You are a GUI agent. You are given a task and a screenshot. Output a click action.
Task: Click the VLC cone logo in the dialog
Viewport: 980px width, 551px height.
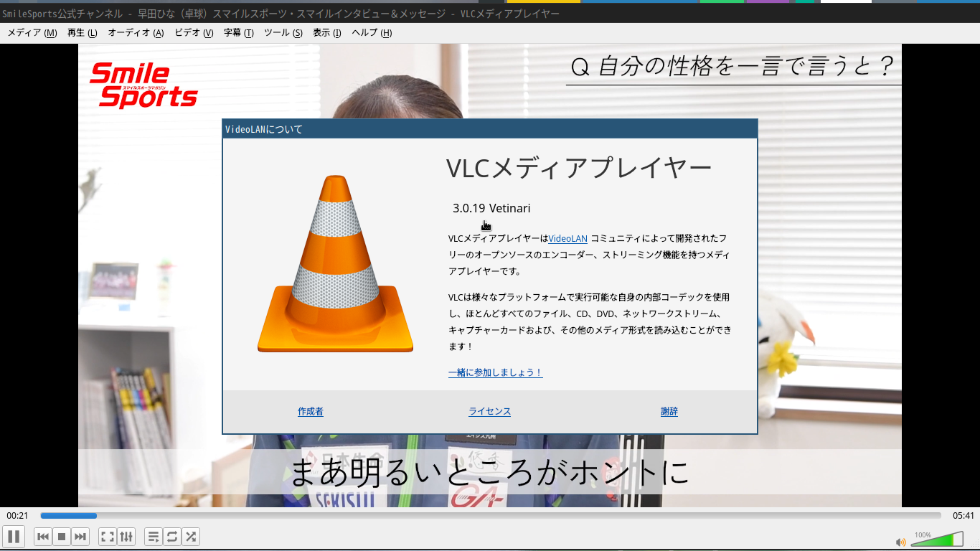click(335, 264)
